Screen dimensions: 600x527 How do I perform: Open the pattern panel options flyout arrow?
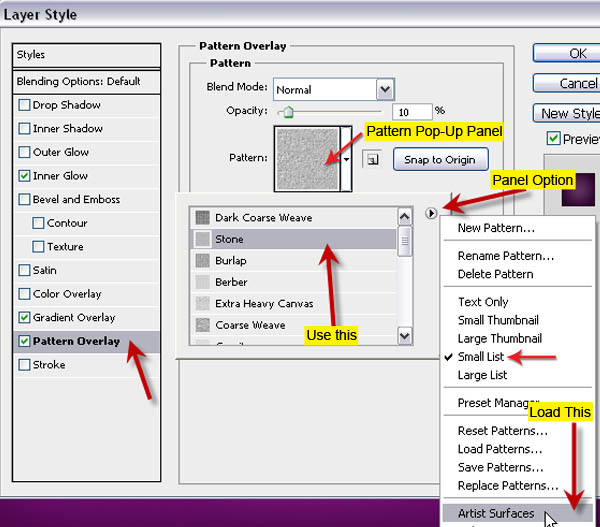point(430,212)
